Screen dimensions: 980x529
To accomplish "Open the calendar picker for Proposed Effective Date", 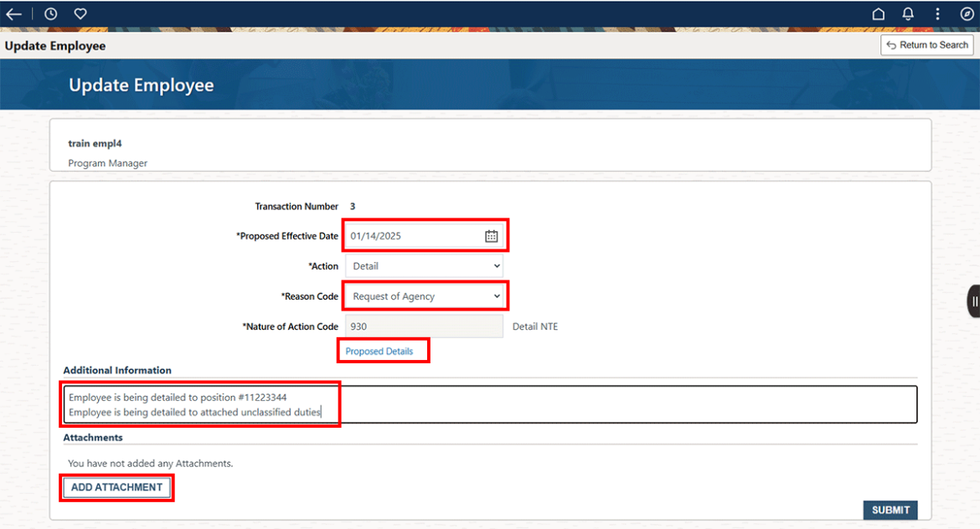I will coord(493,235).
